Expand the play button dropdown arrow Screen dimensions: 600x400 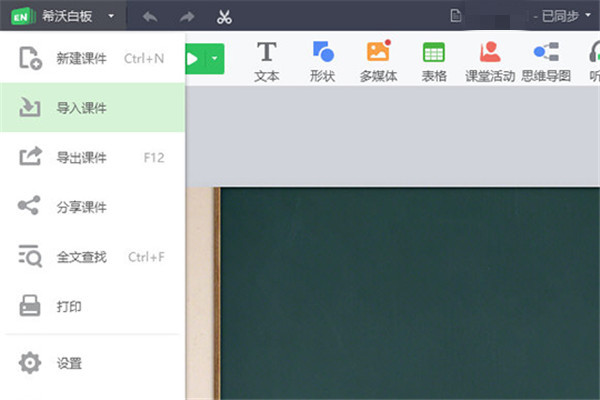[x=215, y=59]
